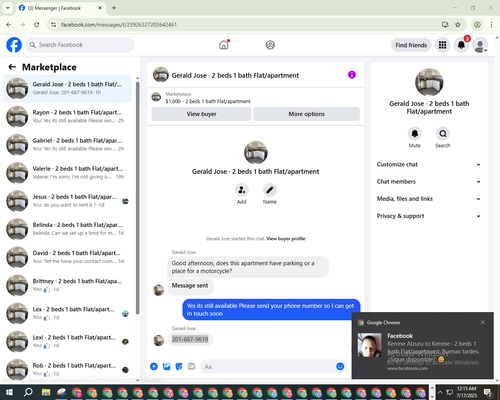Click the Name pencil icon
This screenshot has height=400, width=500.
point(269,190)
